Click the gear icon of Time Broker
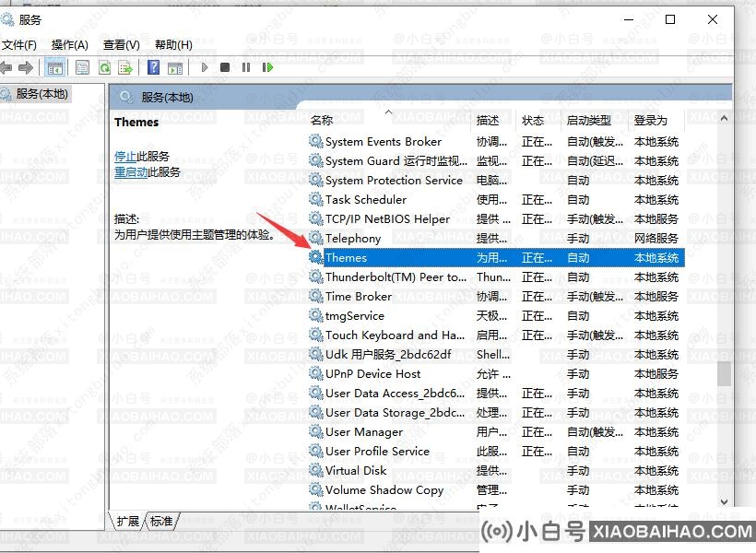The height and width of the screenshot is (553, 756). click(x=316, y=296)
